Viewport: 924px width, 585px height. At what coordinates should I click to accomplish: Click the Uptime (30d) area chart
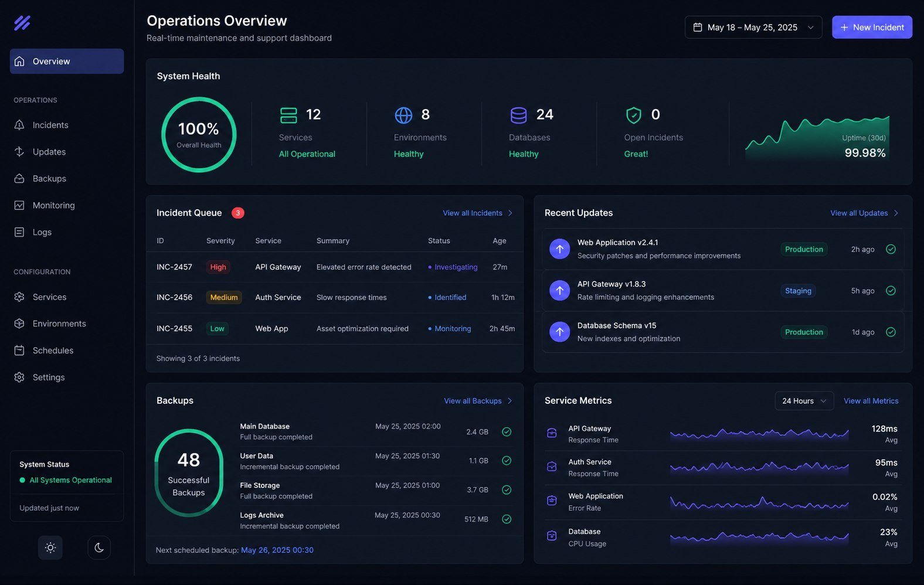pos(817,138)
